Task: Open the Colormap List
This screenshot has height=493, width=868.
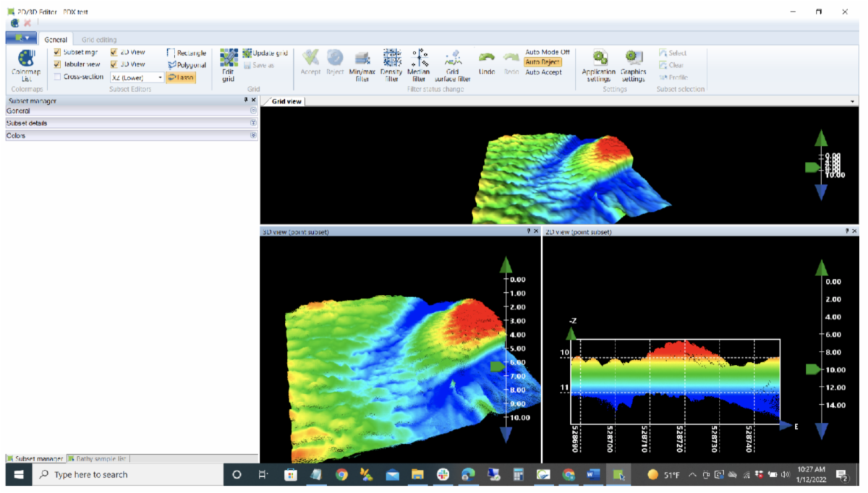Action: click(x=26, y=64)
